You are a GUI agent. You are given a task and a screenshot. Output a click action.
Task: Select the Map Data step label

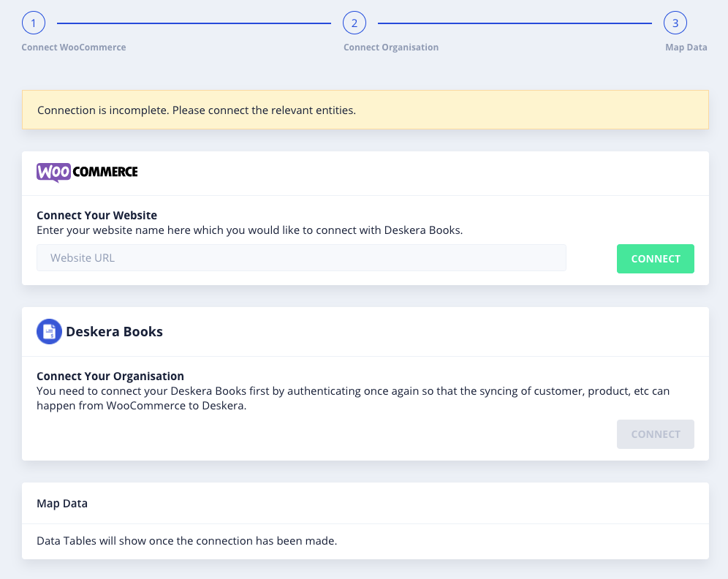tap(686, 48)
